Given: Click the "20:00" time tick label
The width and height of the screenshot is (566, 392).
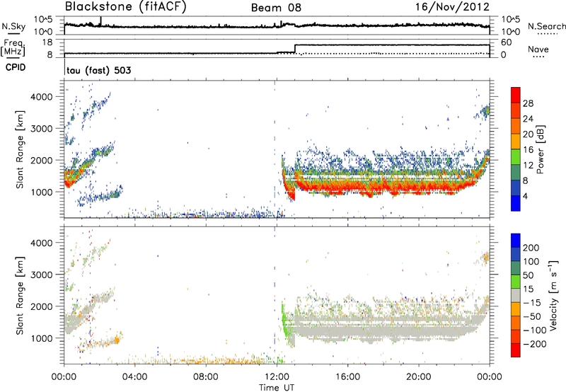Looking at the screenshot, I should coord(418,377).
